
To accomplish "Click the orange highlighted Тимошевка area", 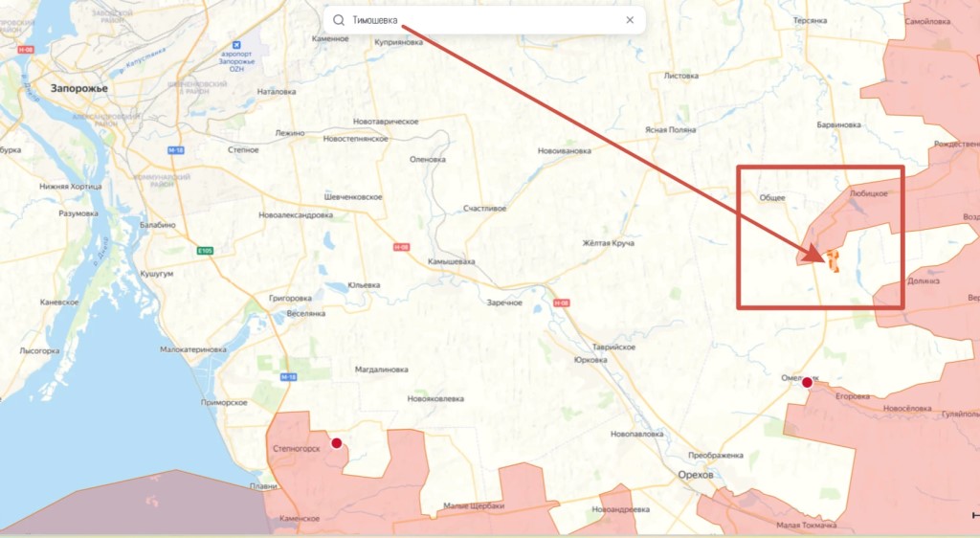I will point(832,261).
